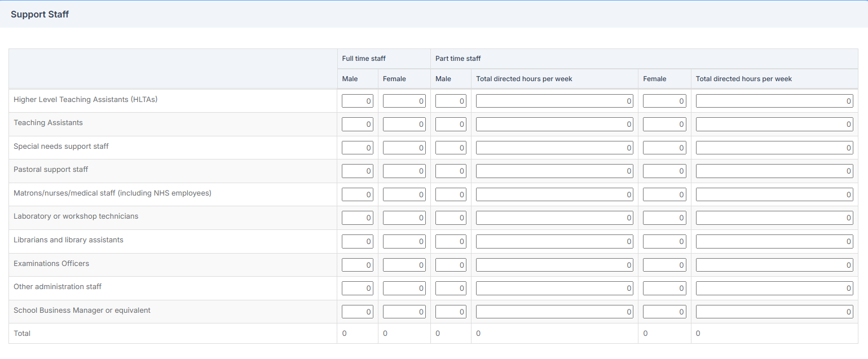The width and height of the screenshot is (868, 359).
Task: Select part time male hours for School Business Manager
Action: 554,312
